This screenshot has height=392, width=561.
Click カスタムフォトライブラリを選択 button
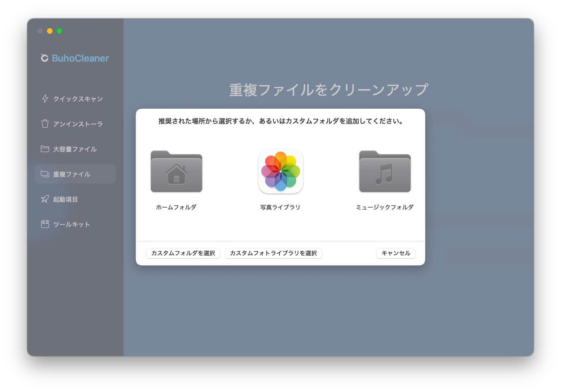point(273,253)
